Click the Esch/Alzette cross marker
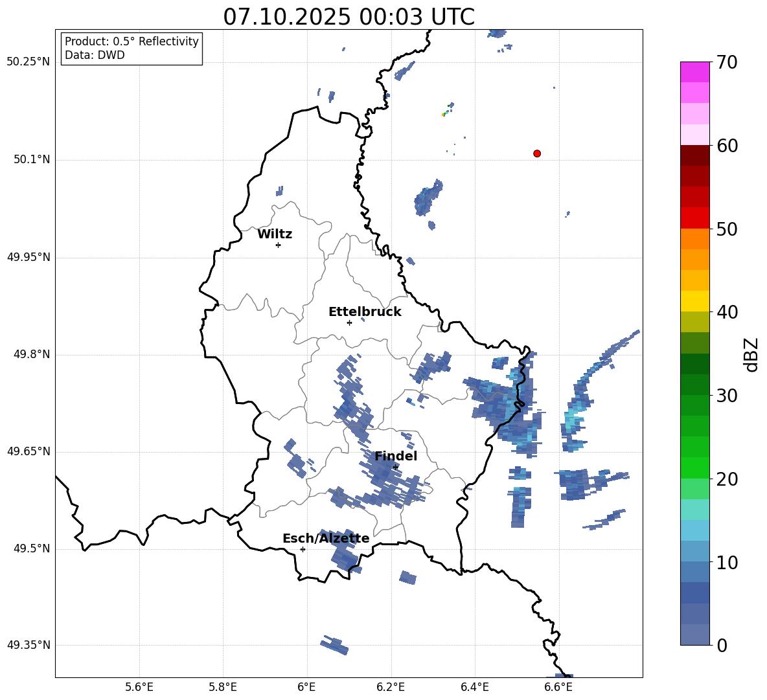Screen dimensions: 767x700 click(303, 549)
